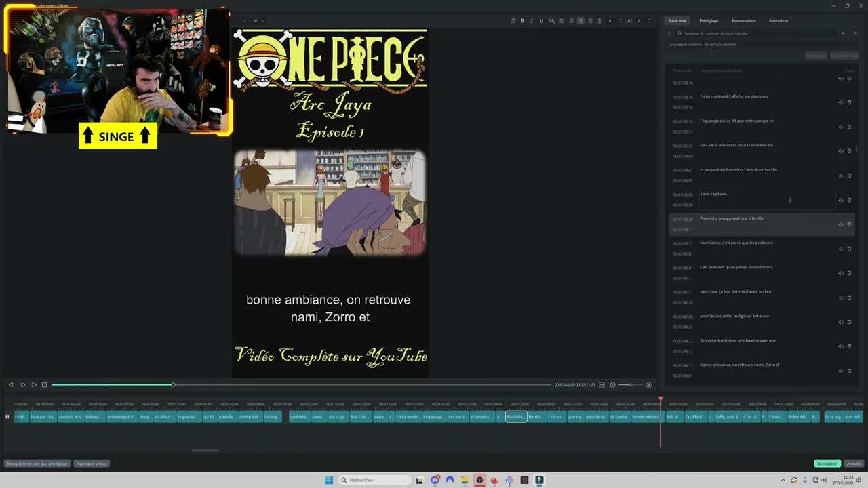Open the Personnaliser tab

tap(744, 21)
